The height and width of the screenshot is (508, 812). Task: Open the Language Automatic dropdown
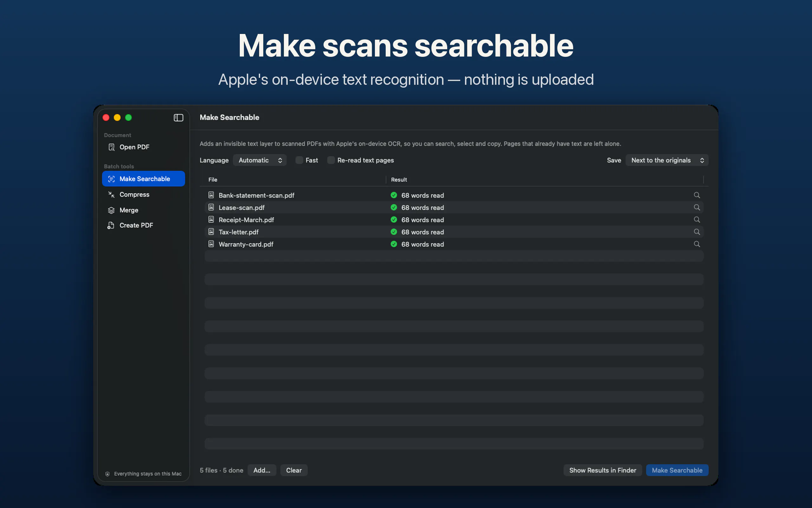260,160
